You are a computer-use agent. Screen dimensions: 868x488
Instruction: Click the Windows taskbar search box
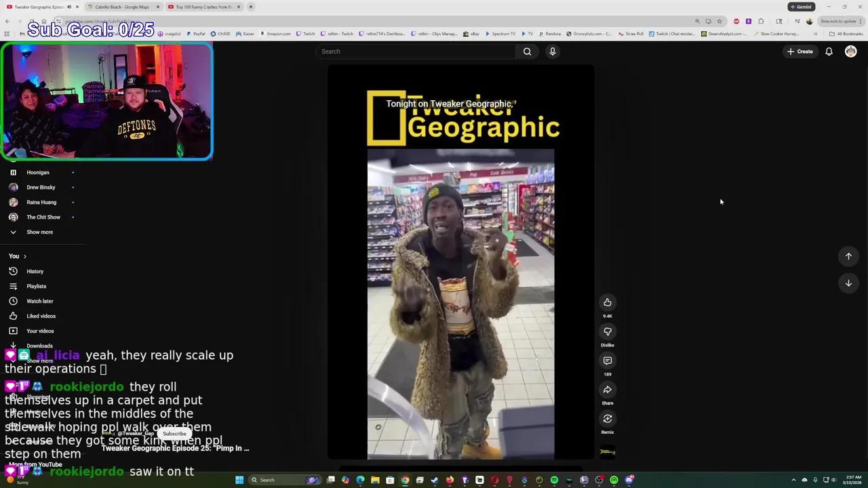coord(283,480)
